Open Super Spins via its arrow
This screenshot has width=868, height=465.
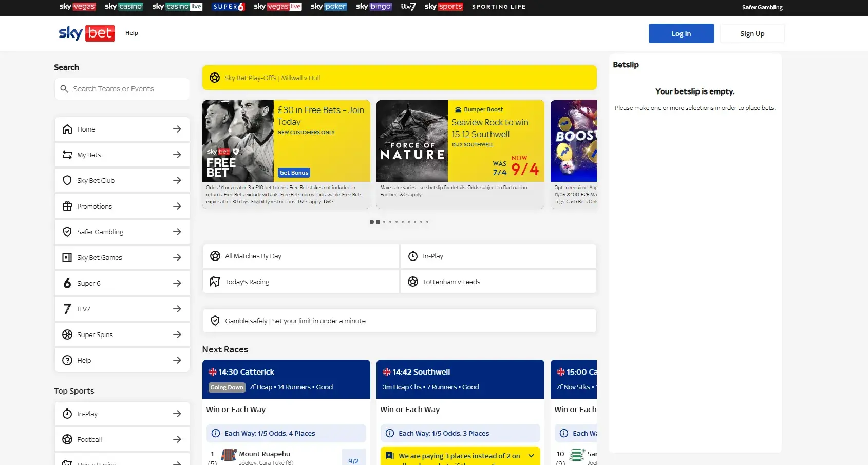coord(177,334)
